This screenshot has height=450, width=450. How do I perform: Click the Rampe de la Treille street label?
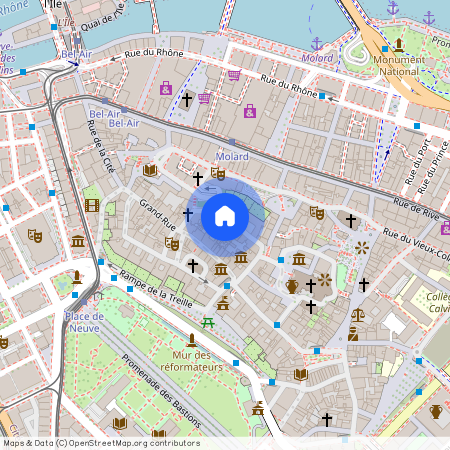coord(156,289)
